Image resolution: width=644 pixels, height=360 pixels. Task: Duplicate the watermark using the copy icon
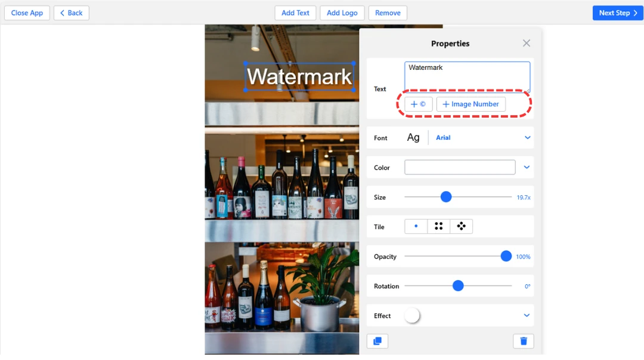pos(377,341)
